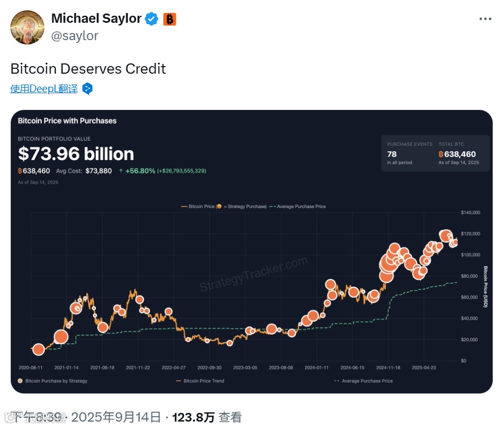Click the bottom Average Purchase Price legend entry

click(x=364, y=381)
